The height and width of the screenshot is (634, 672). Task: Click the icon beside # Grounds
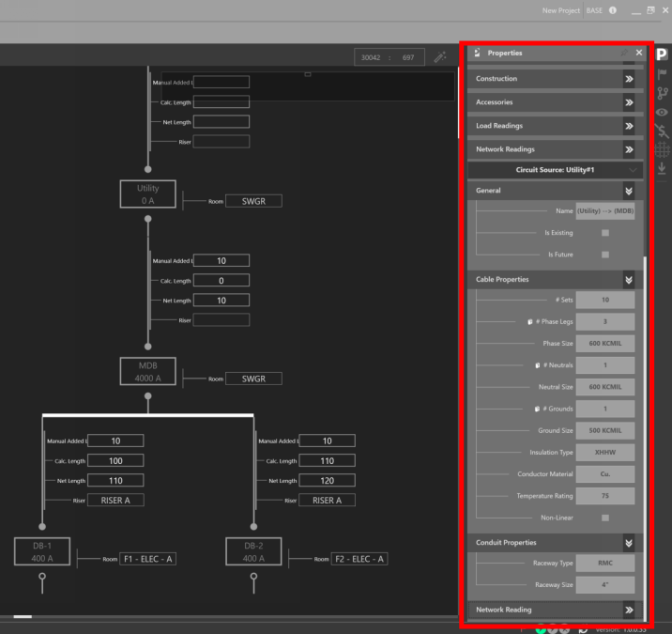point(537,409)
